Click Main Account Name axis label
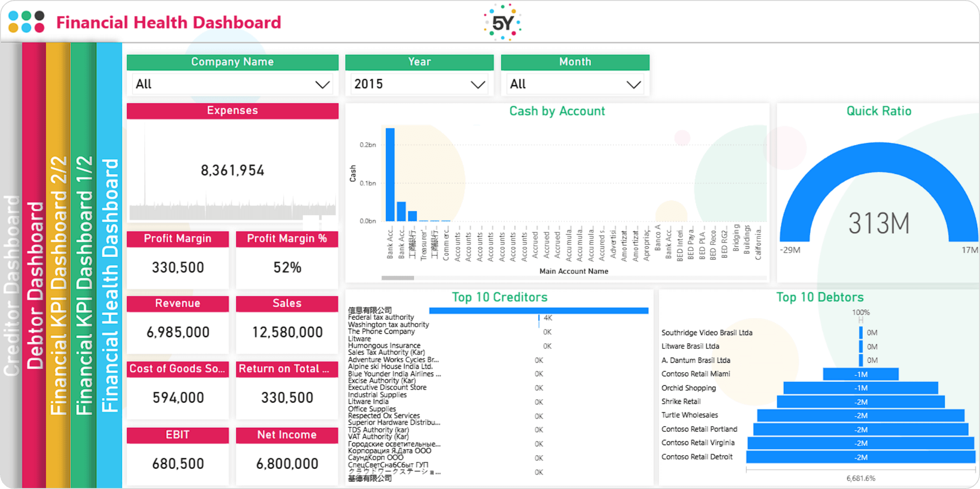 click(x=574, y=271)
